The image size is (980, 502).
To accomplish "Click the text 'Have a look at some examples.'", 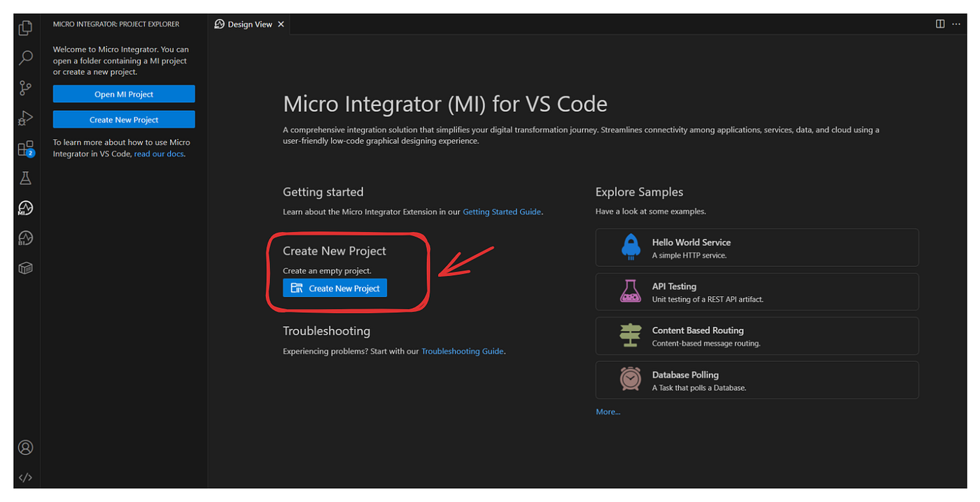I will [650, 211].
